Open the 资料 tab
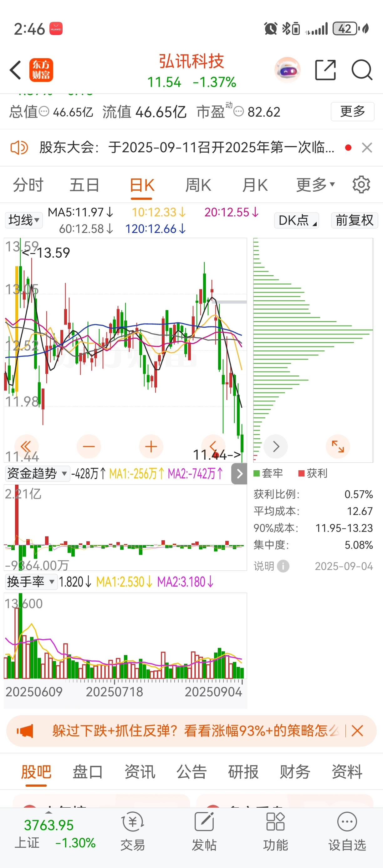Viewport: 383px width, 868px height. pyautogui.click(x=347, y=772)
